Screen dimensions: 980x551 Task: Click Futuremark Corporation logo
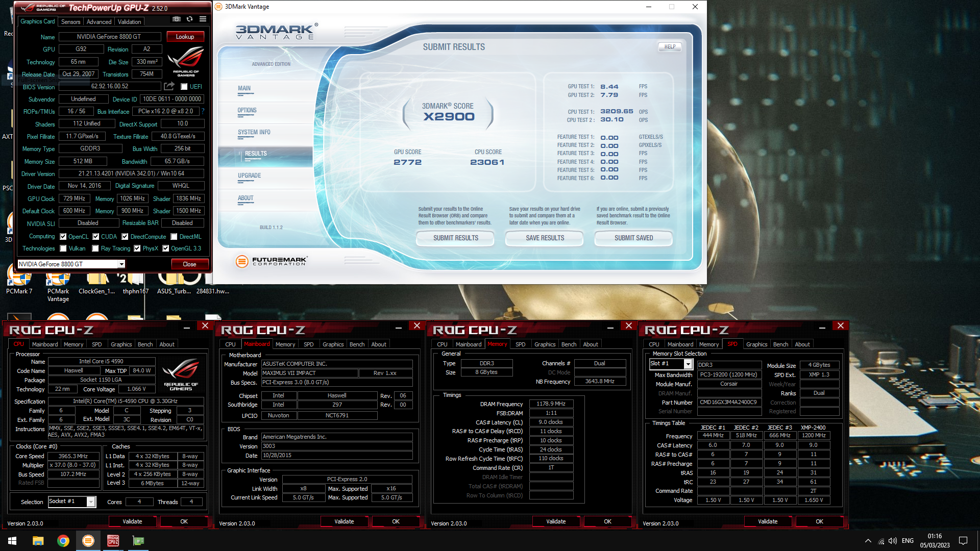click(271, 261)
